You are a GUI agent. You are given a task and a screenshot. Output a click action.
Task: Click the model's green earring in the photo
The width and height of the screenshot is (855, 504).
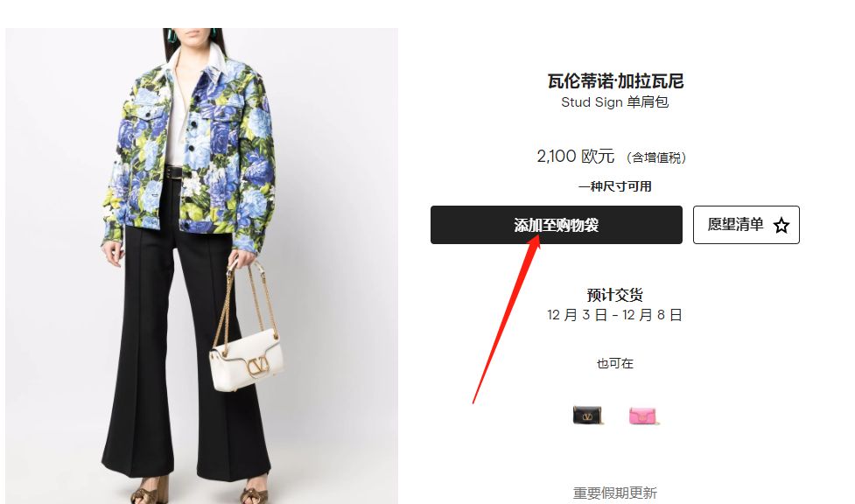173,34
